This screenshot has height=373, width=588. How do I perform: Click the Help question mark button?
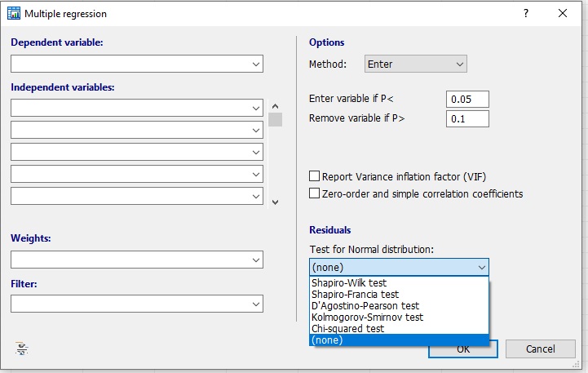pyautogui.click(x=525, y=14)
